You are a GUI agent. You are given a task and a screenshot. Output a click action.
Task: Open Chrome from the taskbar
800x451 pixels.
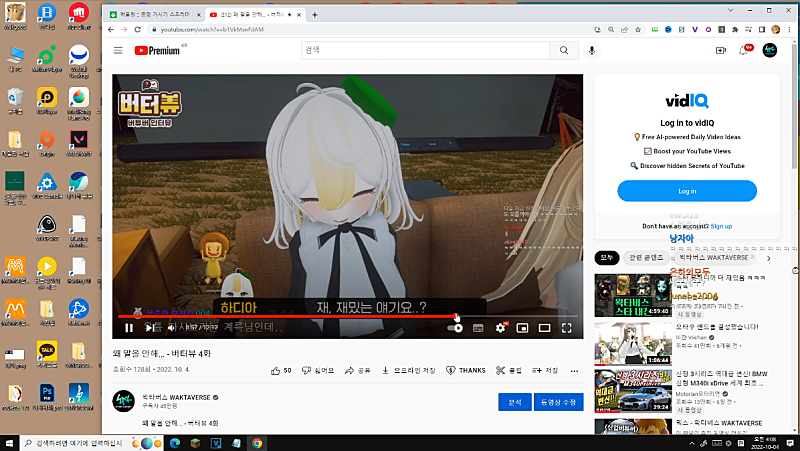click(x=257, y=443)
